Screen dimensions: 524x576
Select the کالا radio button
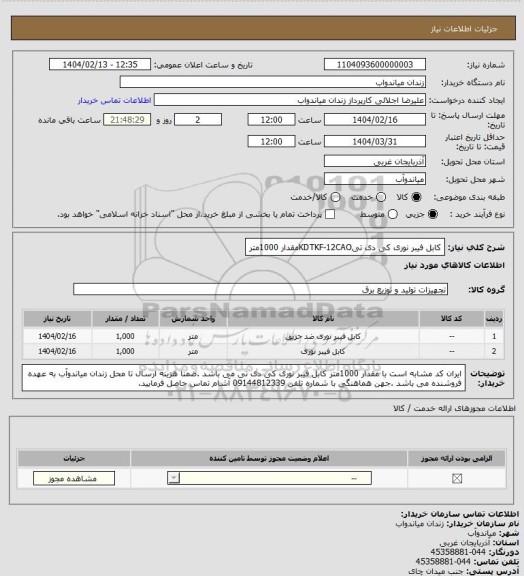(416, 197)
